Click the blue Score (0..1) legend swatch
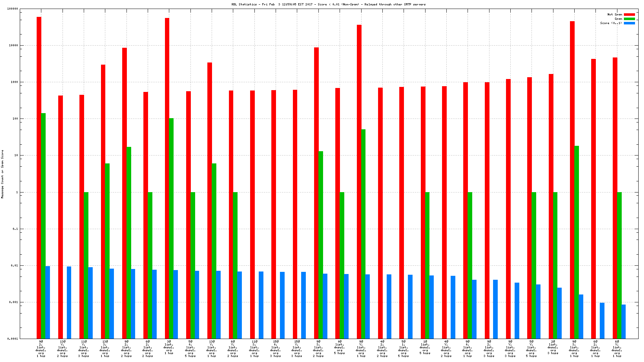 click(x=629, y=23)
